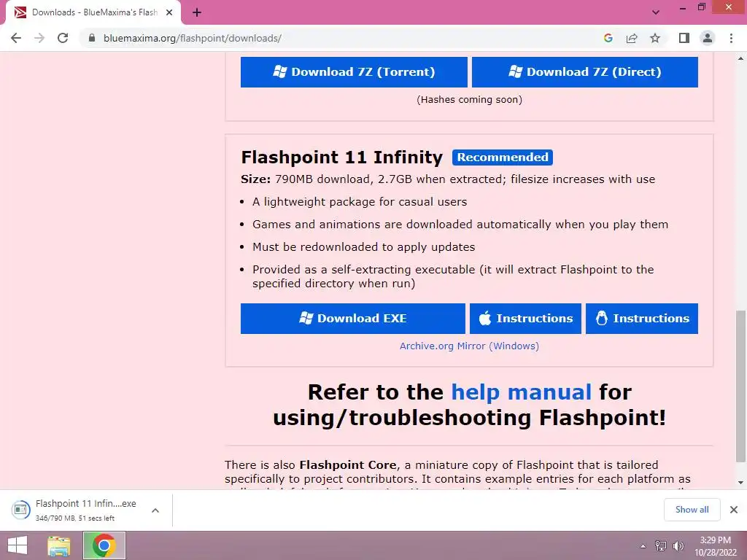Click the Recommended badge
This screenshot has width=747, height=560.
pos(503,157)
